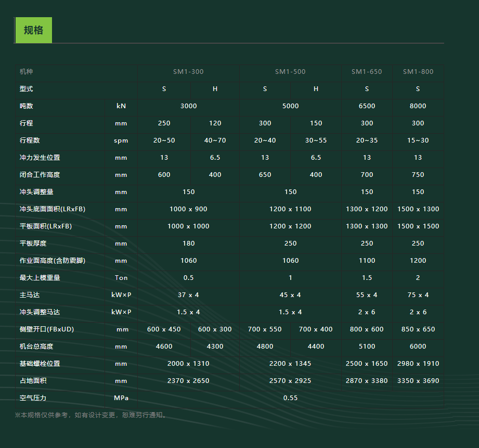Click the SM1-800 column header
This screenshot has height=448, width=479.
click(418, 72)
